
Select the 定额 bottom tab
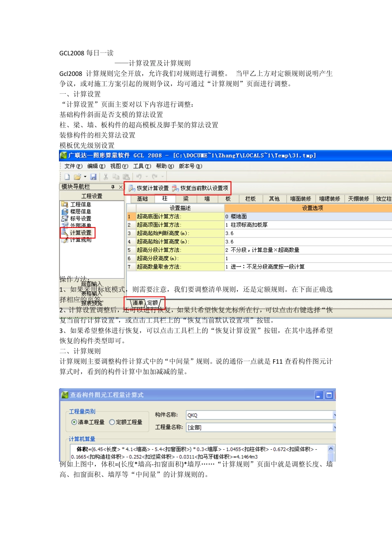tap(152, 303)
